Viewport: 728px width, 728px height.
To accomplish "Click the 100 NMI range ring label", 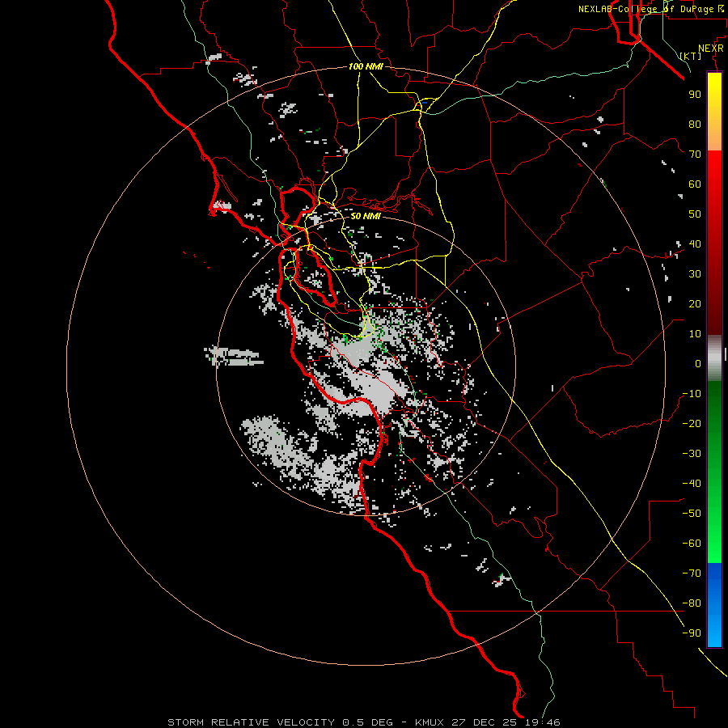I will pos(366,67).
